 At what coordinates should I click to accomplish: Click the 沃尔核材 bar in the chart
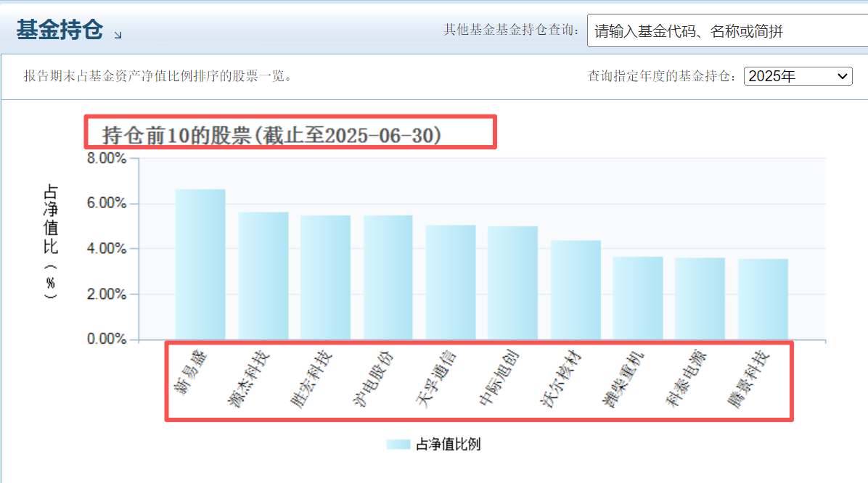[x=576, y=290]
